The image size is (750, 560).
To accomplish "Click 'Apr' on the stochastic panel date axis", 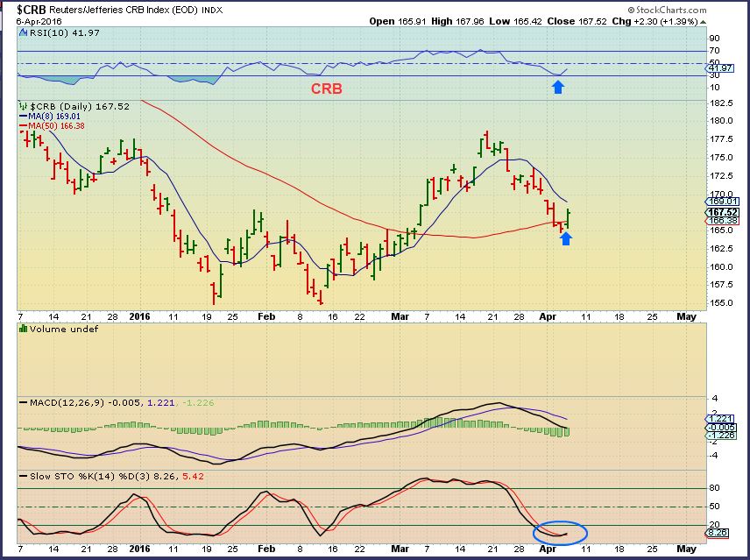I will click(x=548, y=549).
